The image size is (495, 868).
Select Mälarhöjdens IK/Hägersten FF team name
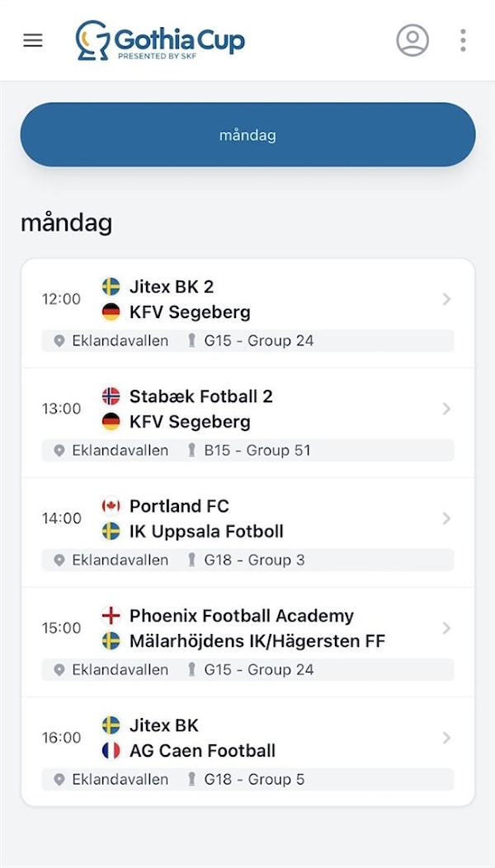pyautogui.click(x=257, y=640)
